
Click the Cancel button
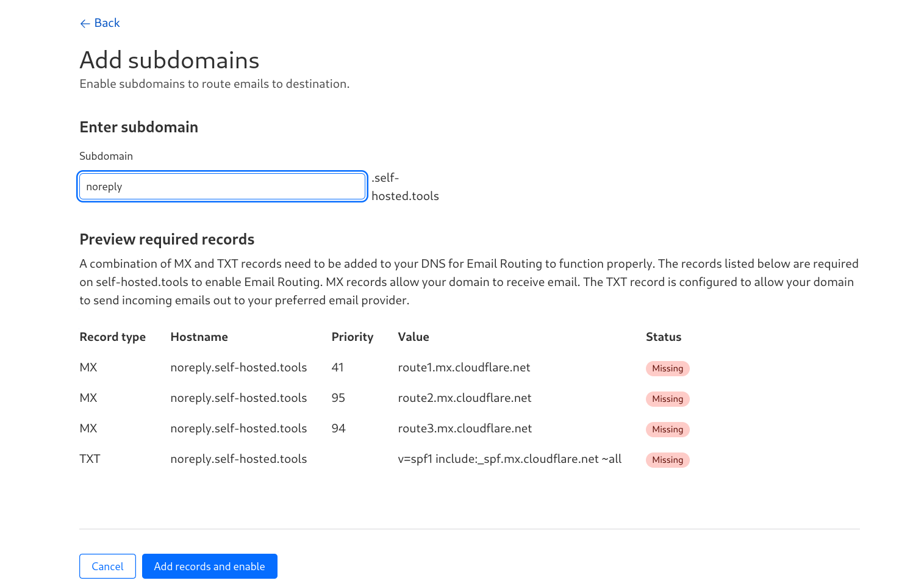click(x=107, y=567)
